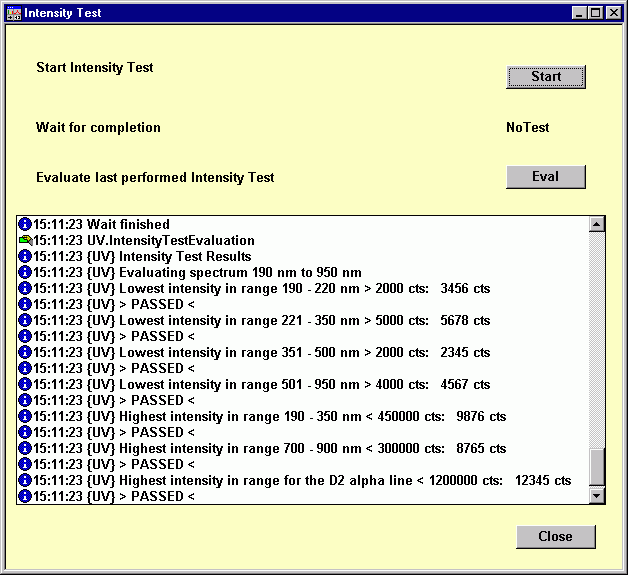This screenshot has width=628, height=575.
Task: Click the green icon beside UV.IntensityTestEvaluation
Action: click(25, 240)
